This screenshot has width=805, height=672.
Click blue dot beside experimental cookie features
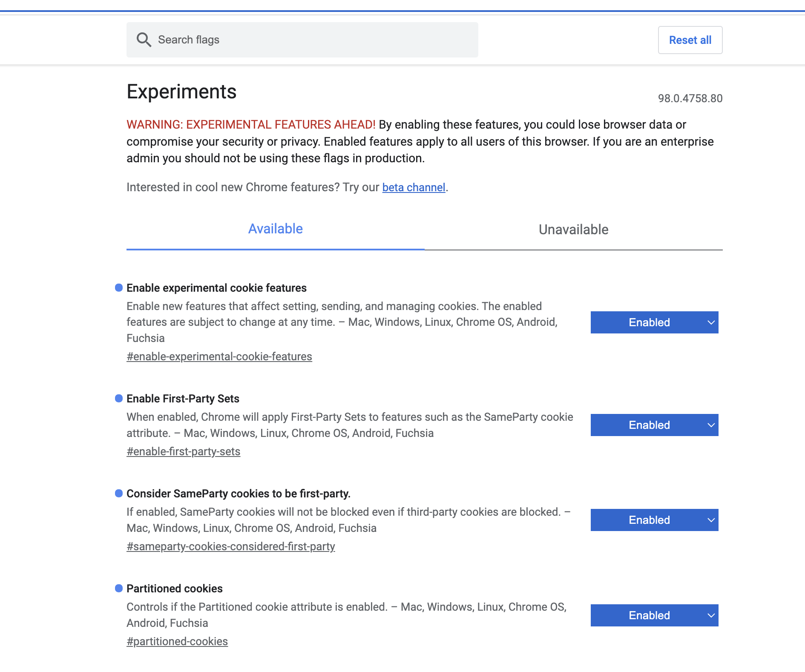click(x=119, y=288)
